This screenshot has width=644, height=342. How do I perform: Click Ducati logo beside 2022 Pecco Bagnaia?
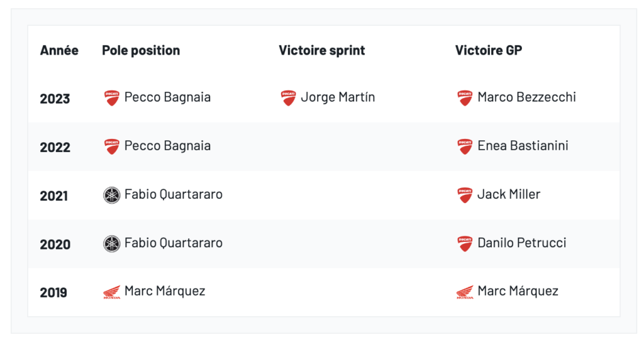click(x=111, y=146)
